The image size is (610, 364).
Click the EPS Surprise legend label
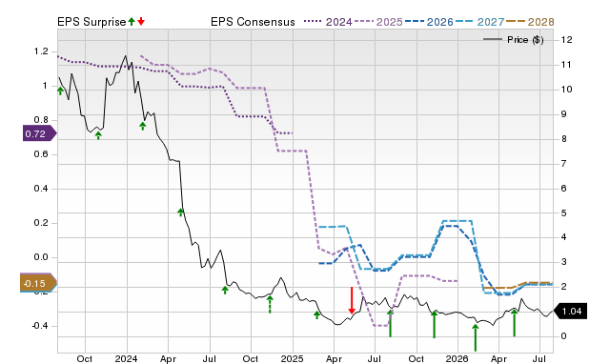(91, 22)
